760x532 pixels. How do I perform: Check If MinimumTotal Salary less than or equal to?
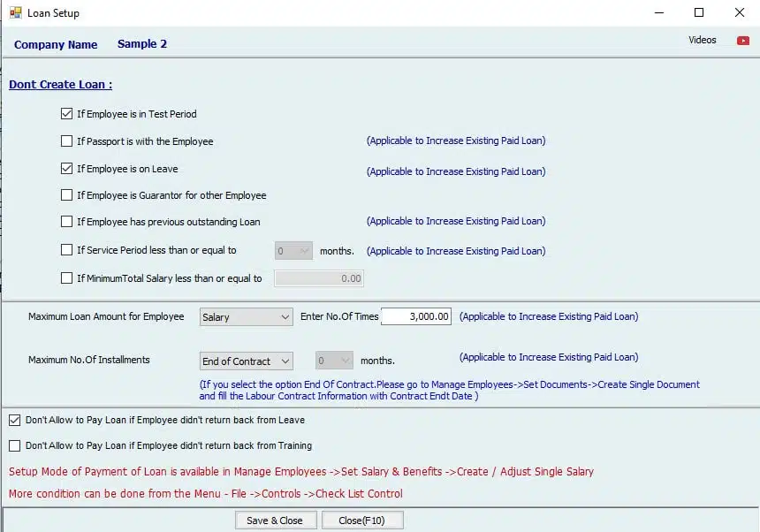click(x=66, y=278)
